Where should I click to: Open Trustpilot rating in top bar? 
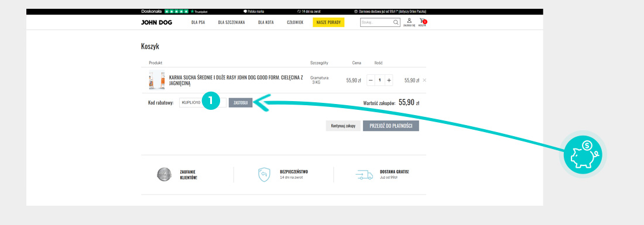pos(174,12)
